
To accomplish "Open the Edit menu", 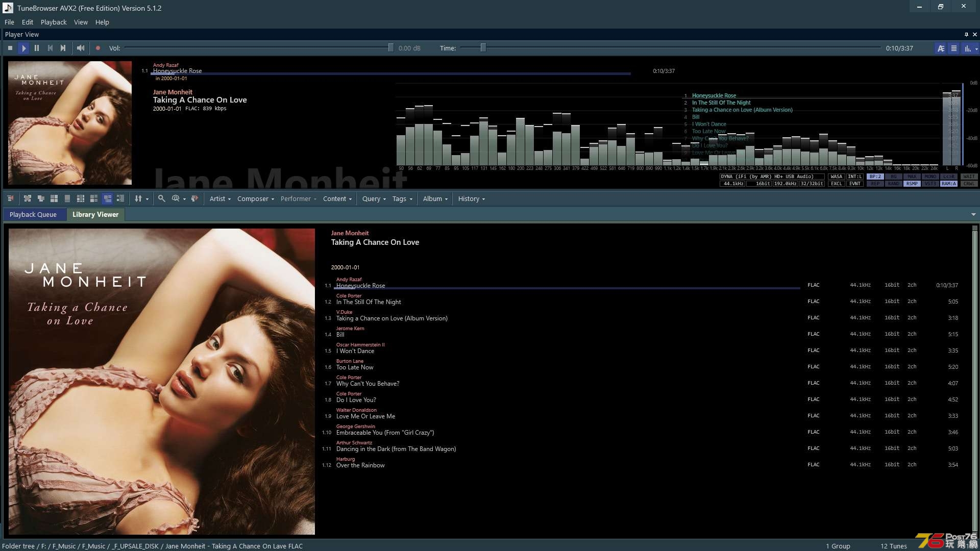I will click(28, 22).
